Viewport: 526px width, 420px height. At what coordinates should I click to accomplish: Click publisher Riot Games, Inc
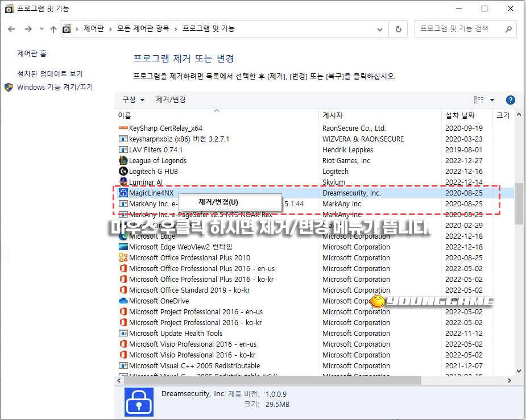[346, 161]
